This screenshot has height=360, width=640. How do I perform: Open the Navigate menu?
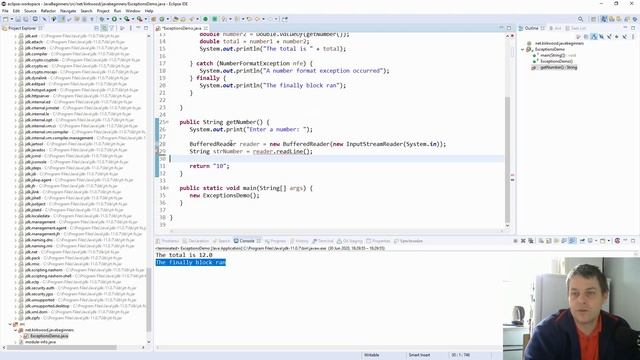68,11
